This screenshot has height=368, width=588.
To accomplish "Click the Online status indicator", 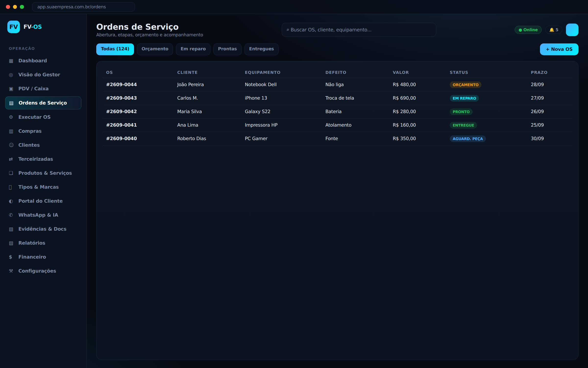I will click(528, 30).
